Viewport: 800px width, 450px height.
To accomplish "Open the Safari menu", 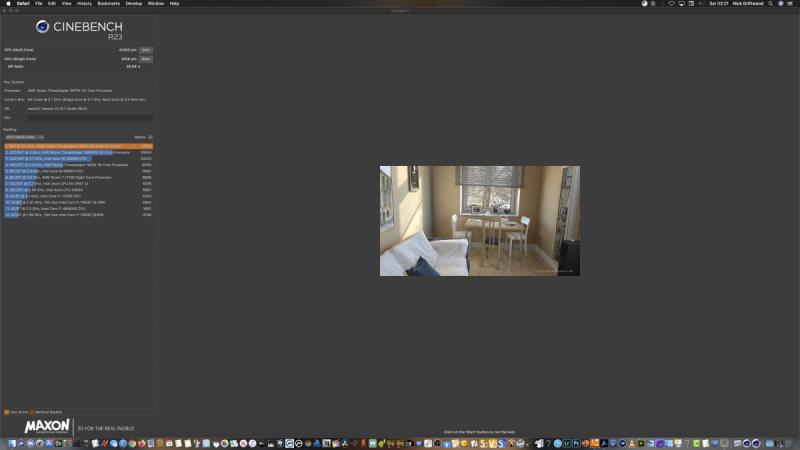I will pos(23,4).
